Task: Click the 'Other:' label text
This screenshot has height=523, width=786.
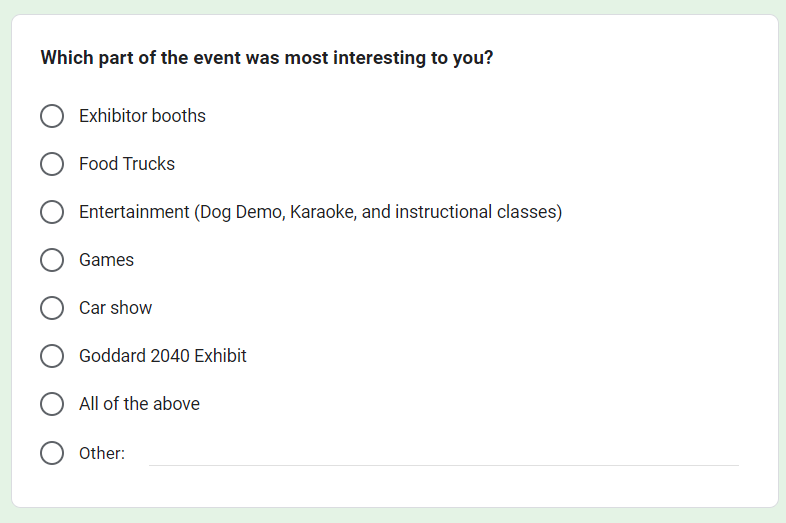Action: [102, 453]
